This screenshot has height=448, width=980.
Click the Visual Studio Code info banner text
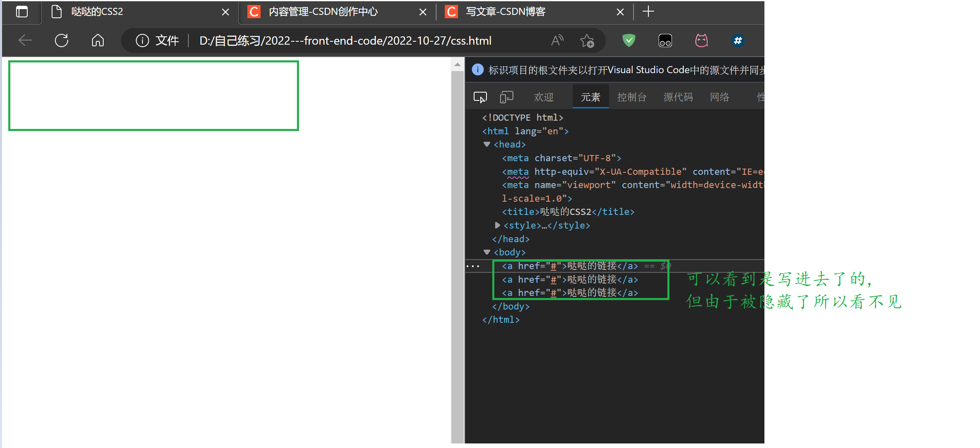(x=626, y=70)
